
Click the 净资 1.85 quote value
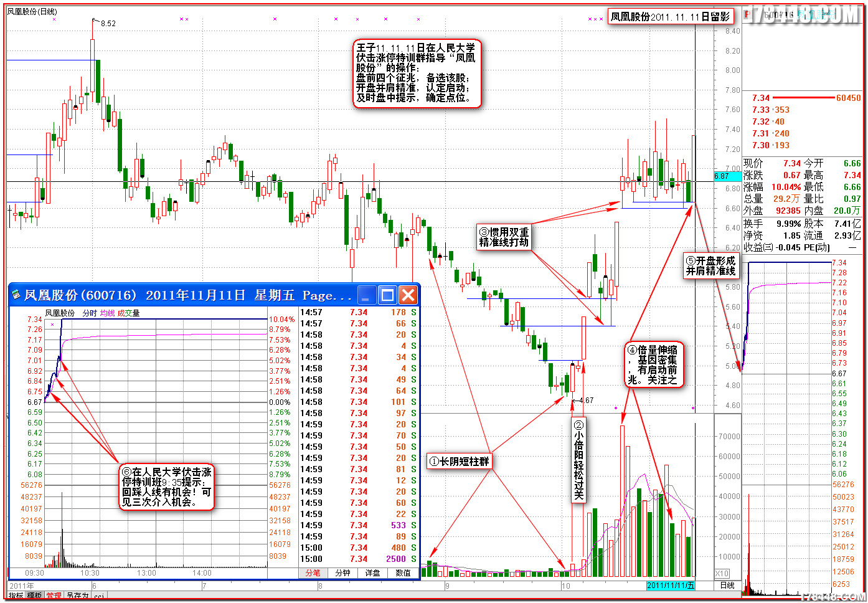click(x=791, y=235)
